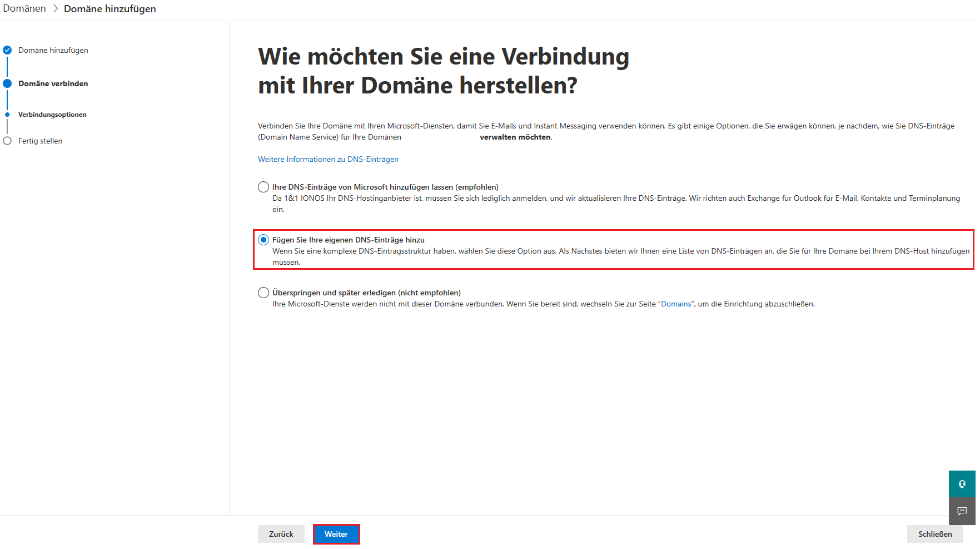Click empty circle icon beside Fertig stellen
Screen dimensions: 980x549
tap(7, 141)
